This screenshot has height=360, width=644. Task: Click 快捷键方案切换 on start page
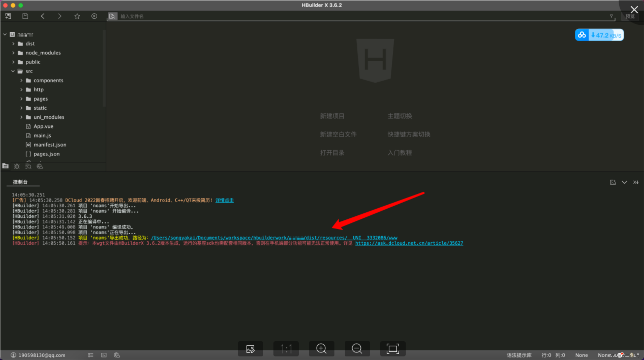409,134
